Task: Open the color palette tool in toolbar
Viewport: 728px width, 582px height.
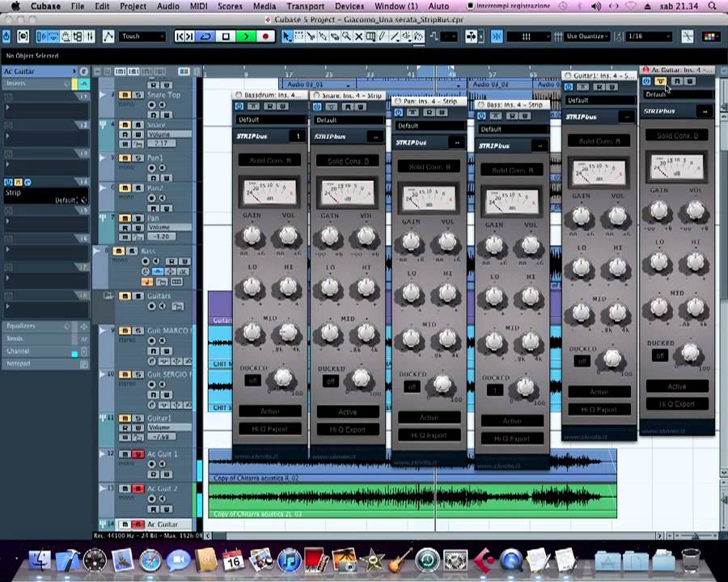Action: (x=710, y=36)
